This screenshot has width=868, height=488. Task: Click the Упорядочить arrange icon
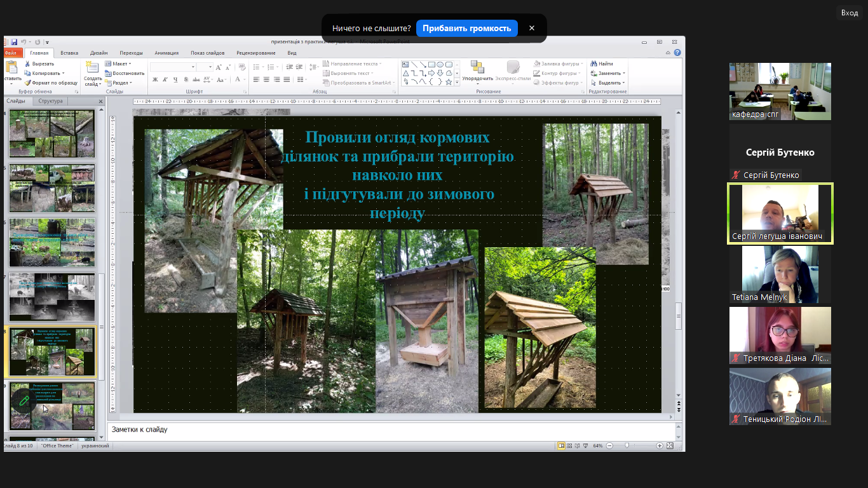point(477,67)
